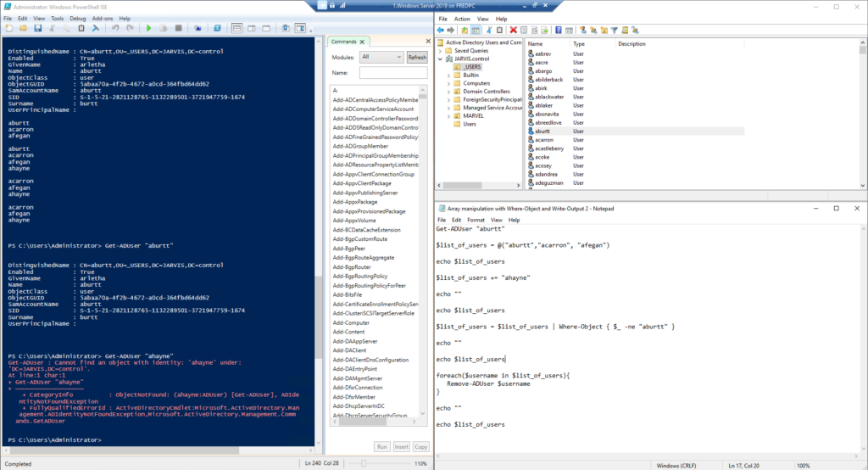
Task: Click Find objects icon in ADUC toolbar
Action: point(625,30)
